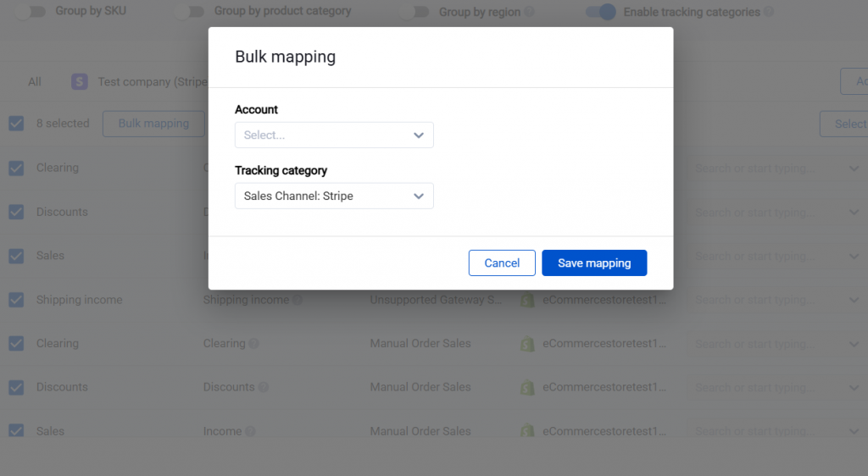Open search dropdown in Shipping income row
Image resolution: width=868 pixels, height=476 pixels.
pos(777,300)
